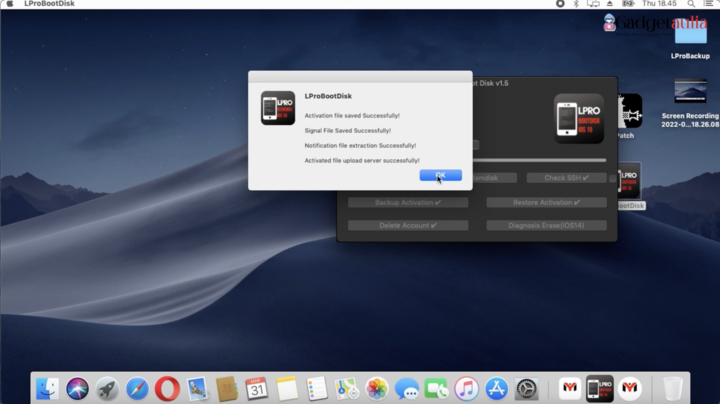The image size is (720, 404).
Task: Click the clock showing Thu 18.45
Action: pos(659,4)
